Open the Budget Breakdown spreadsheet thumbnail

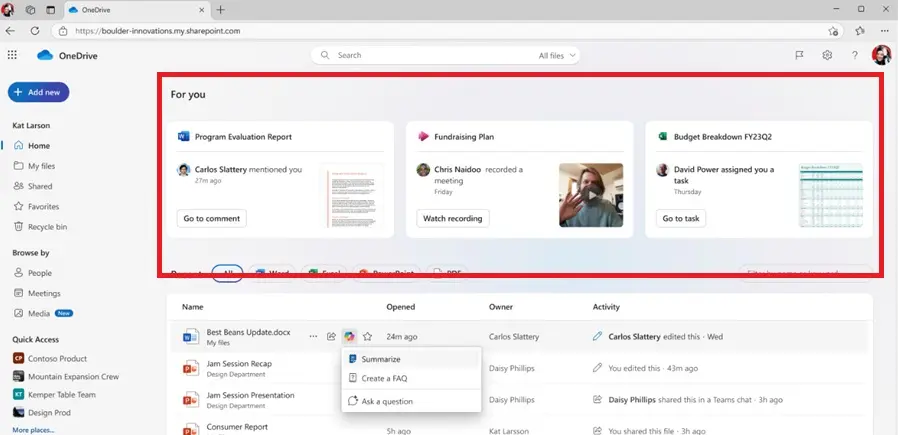830,195
